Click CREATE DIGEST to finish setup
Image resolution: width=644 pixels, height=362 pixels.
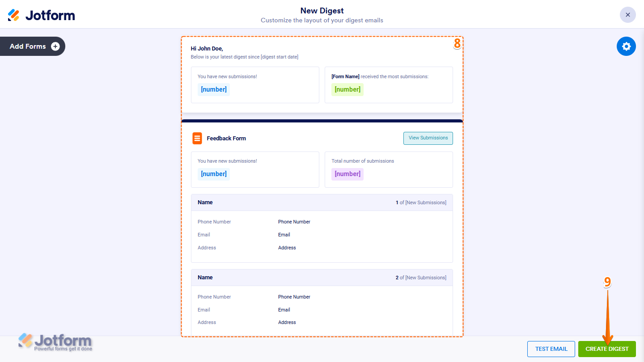point(606,349)
